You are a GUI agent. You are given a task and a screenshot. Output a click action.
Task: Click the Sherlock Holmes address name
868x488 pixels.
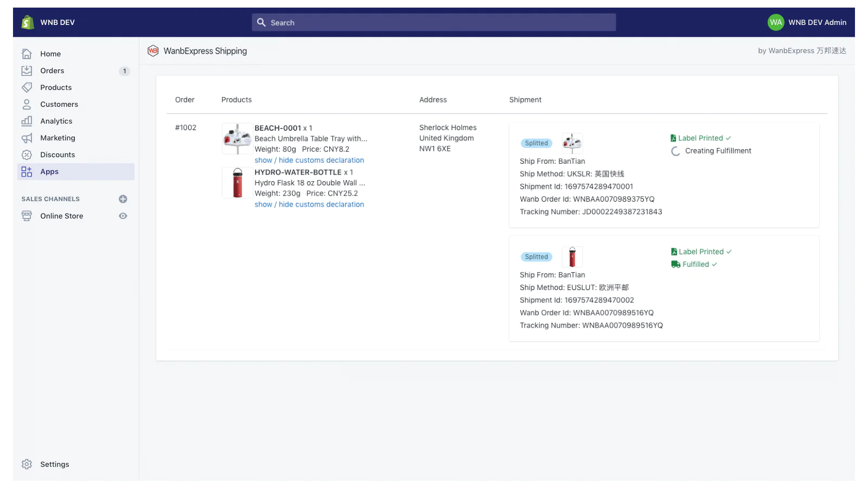tap(448, 127)
